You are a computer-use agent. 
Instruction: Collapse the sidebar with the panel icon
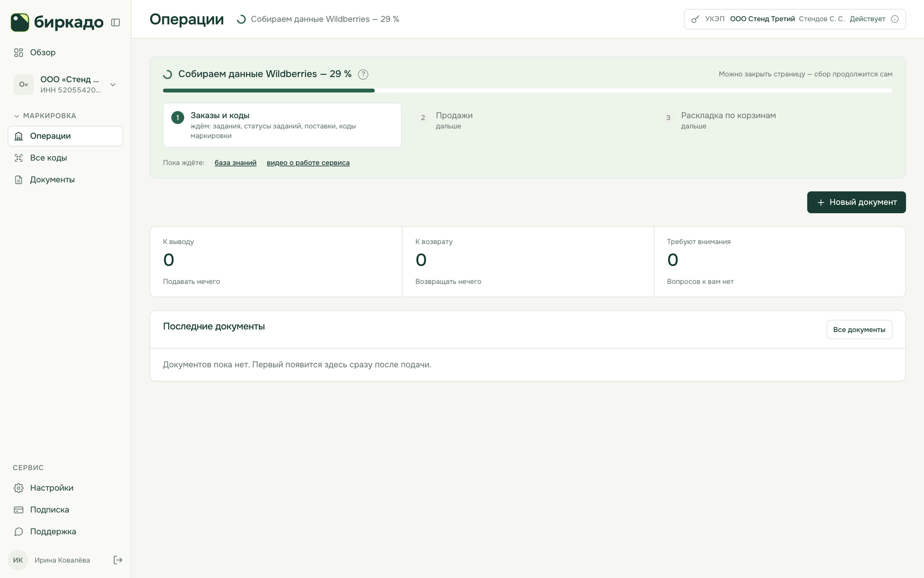(x=115, y=23)
